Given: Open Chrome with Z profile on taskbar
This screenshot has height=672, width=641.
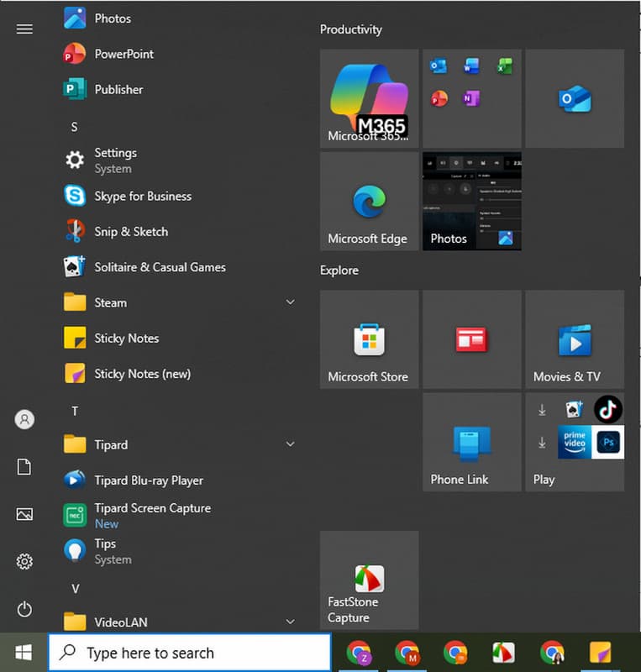Looking at the screenshot, I should [360, 653].
